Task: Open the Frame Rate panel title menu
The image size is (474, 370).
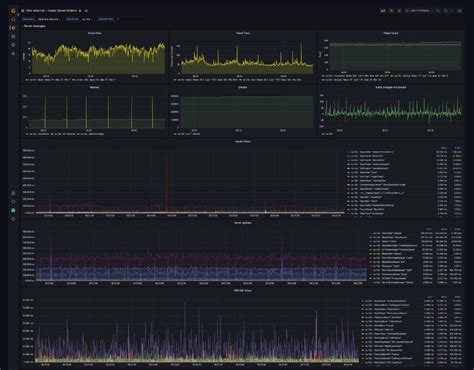Action: pos(95,33)
